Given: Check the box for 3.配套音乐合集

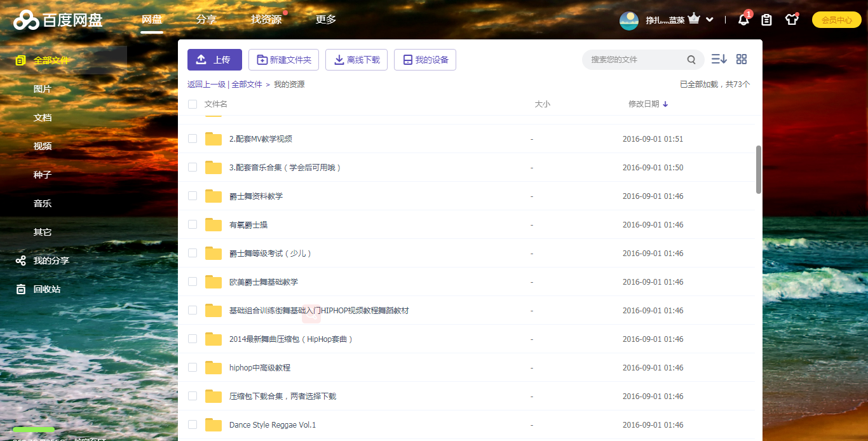Looking at the screenshot, I should click(193, 167).
